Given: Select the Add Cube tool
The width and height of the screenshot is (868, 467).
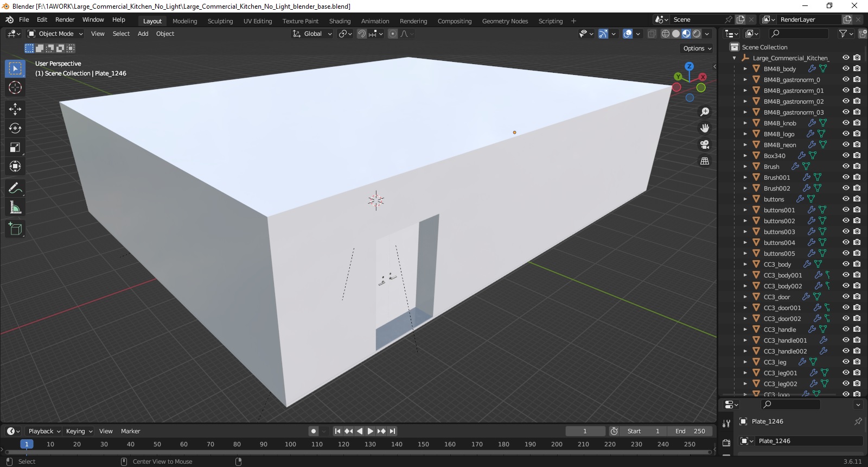Looking at the screenshot, I should tap(15, 229).
